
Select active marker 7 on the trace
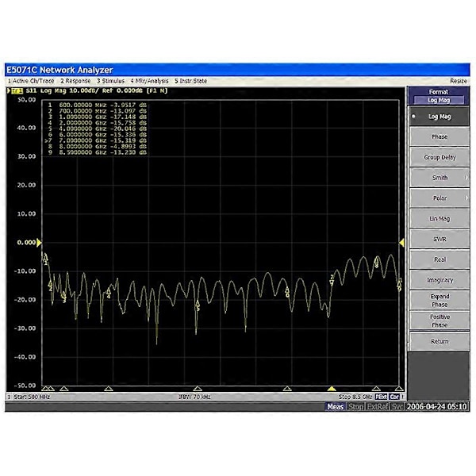(332, 280)
